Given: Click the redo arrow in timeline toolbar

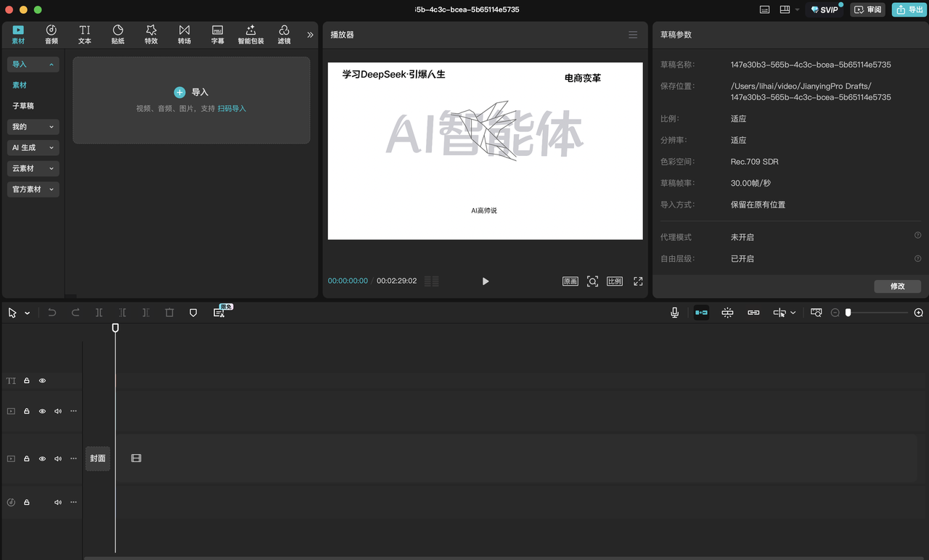Looking at the screenshot, I should point(75,313).
